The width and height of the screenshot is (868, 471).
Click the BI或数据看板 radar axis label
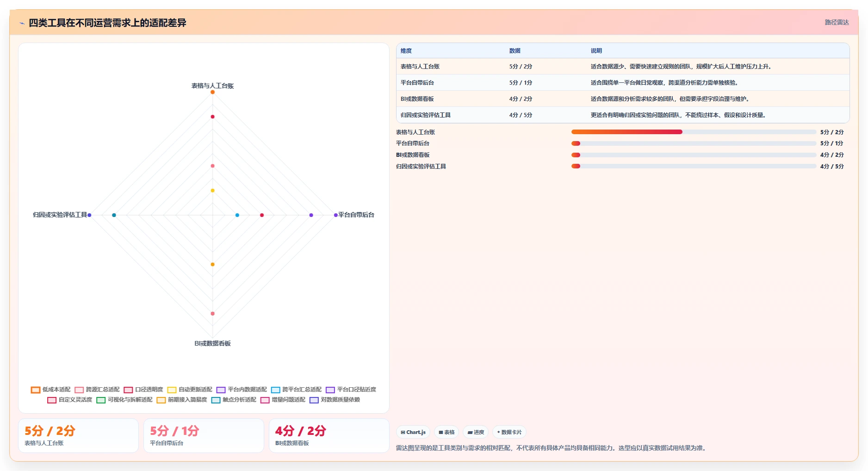(212, 343)
